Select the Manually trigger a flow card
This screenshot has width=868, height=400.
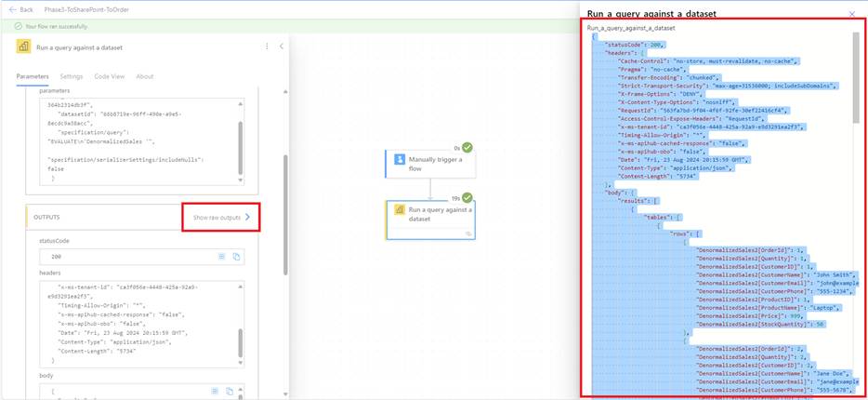pos(430,164)
